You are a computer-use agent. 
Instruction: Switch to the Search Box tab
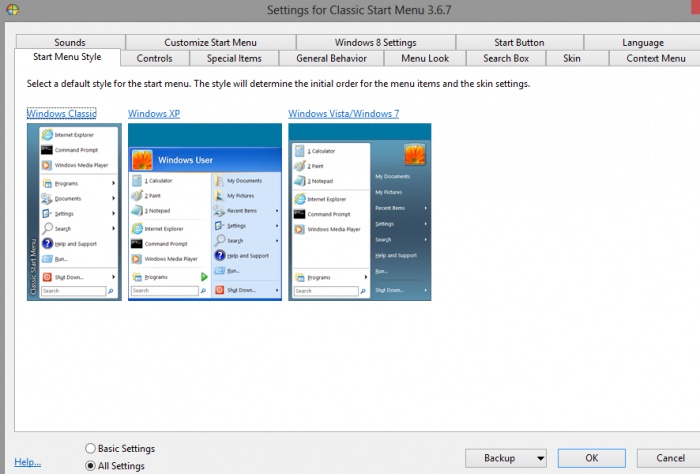click(506, 58)
